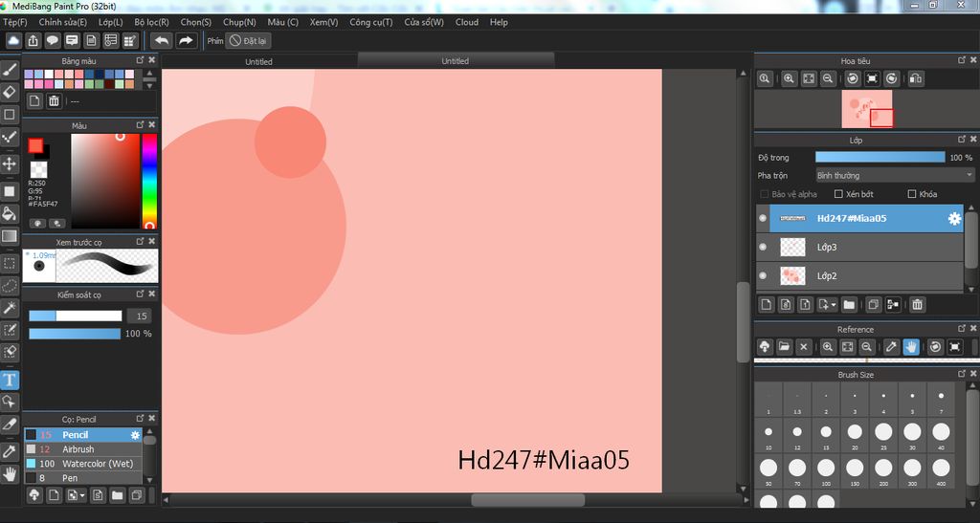Select the Lasso tool

point(10,286)
